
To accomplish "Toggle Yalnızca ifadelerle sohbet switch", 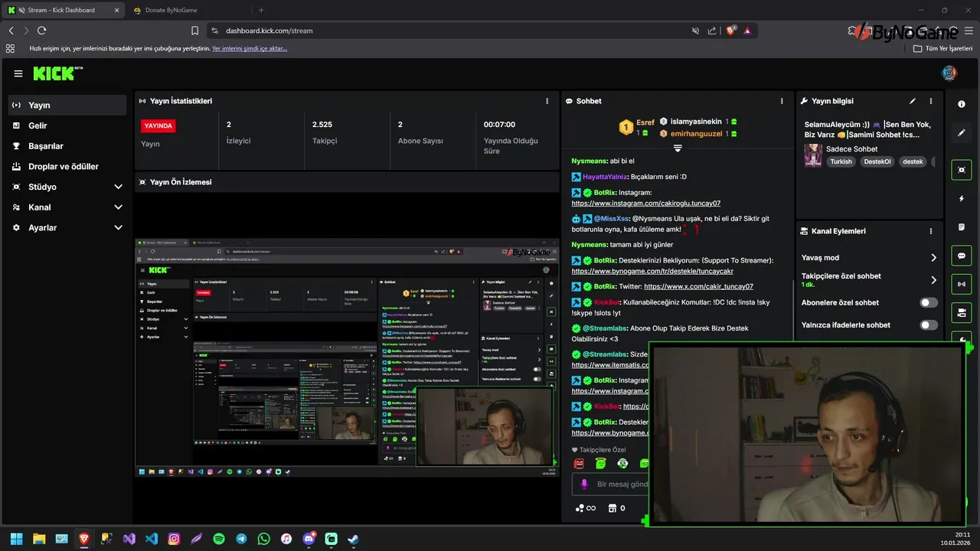I will (x=929, y=325).
